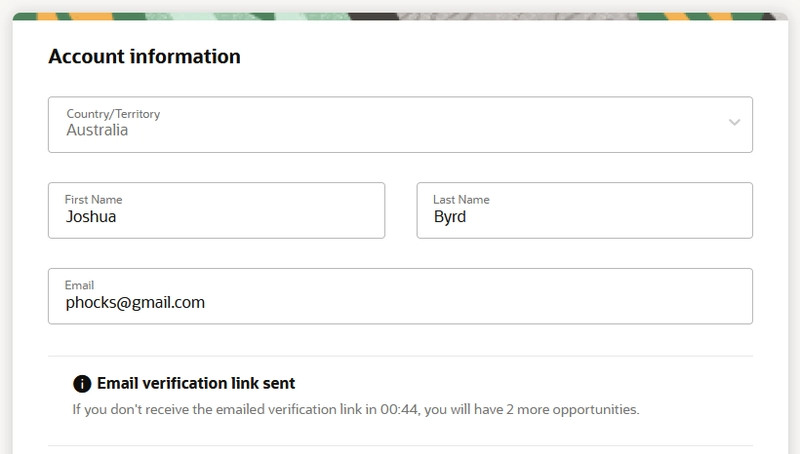Click the 'Email' field label

(x=80, y=286)
